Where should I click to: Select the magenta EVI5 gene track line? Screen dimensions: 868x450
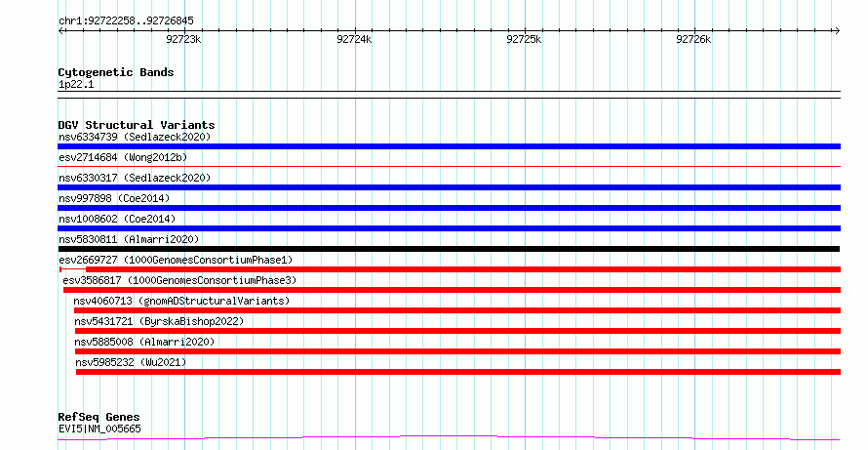click(449, 438)
